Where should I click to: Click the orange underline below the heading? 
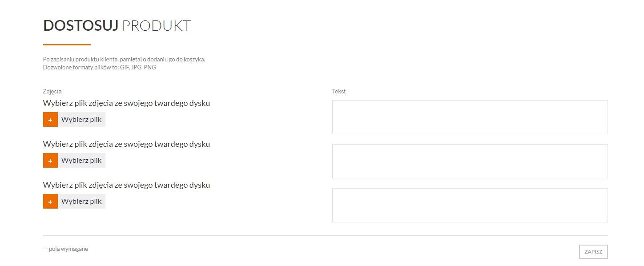(67, 44)
